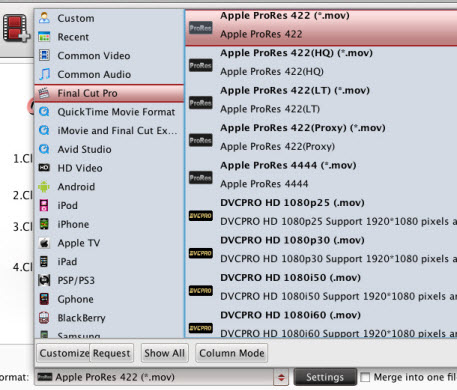This screenshot has width=457, height=390.
Task: Click the DVCPRO badge for 1080p25
Action: 201,216
